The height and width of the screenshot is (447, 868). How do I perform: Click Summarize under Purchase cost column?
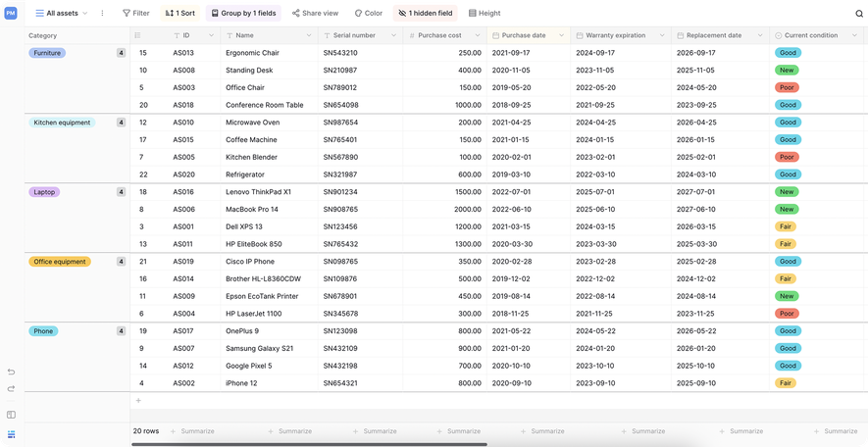(x=458, y=431)
